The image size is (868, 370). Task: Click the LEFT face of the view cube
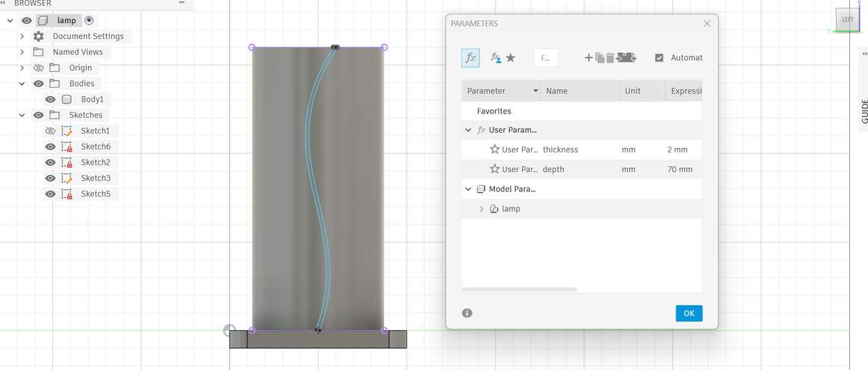[848, 20]
